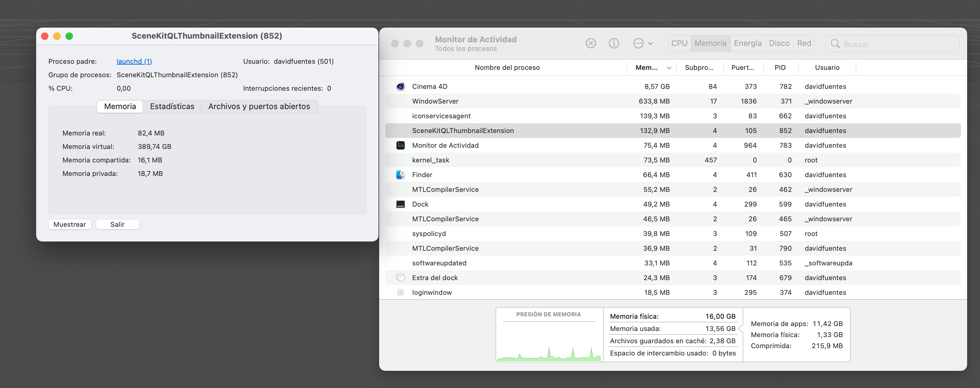Click Memoria real 82,4 MB value
The width and height of the screenshot is (980, 388).
pos(151,133)
